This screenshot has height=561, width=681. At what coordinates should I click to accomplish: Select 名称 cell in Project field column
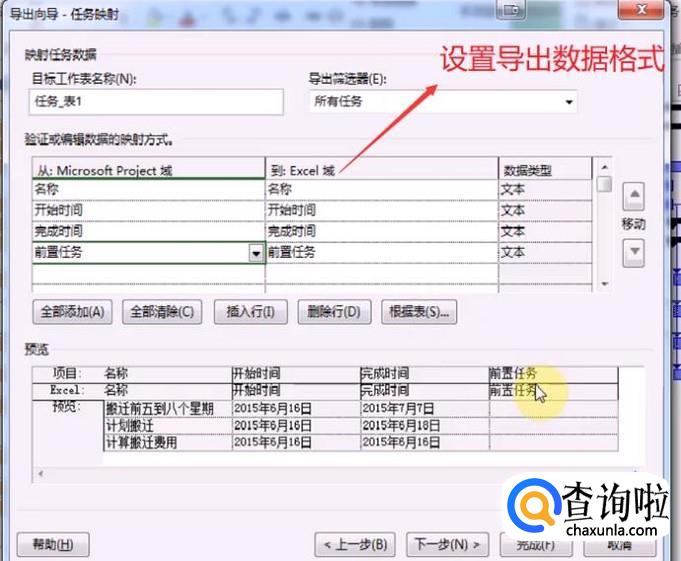point(149,190)
